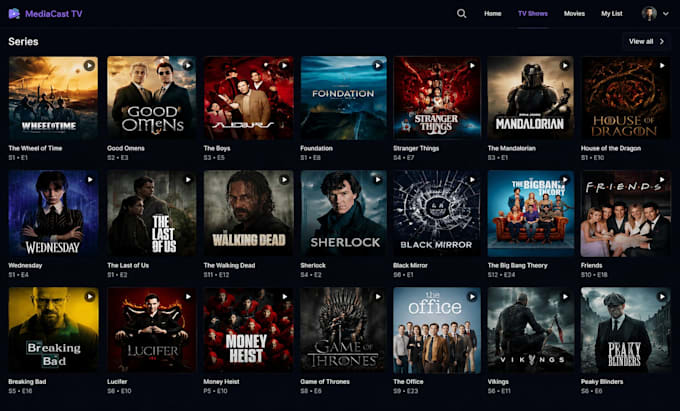Open the My List tab
This screenshot has height=411, width=680.
[x=611, y=13]
